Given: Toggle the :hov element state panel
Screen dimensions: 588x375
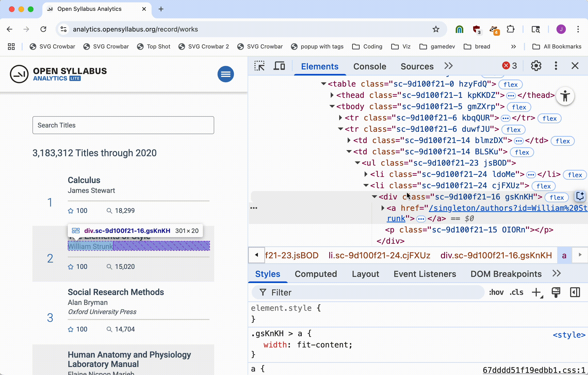Looking at the screenshot, I should pyautogui.click(x=496, y=292).
